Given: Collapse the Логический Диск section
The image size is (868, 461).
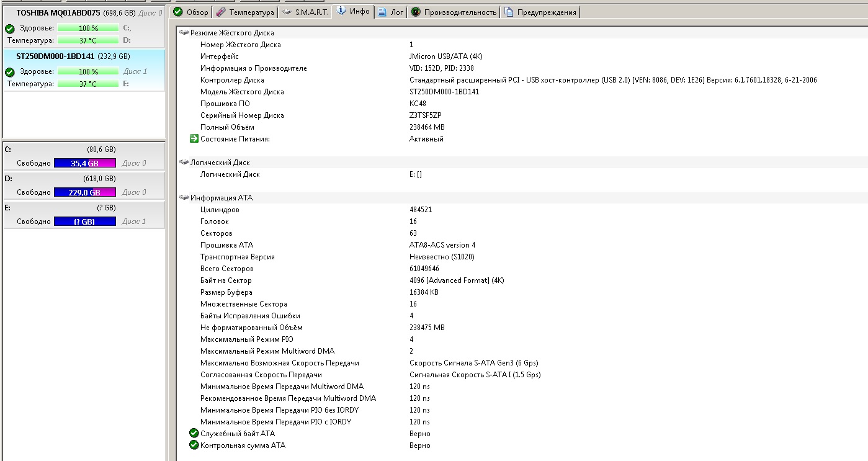Looking at the screenshot, I should pos(184,163).
